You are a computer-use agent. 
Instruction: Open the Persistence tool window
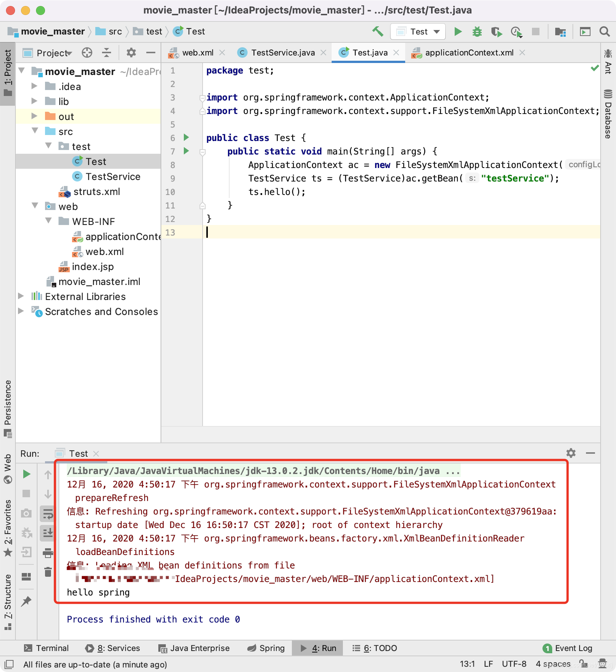click(x=8, y=409)
